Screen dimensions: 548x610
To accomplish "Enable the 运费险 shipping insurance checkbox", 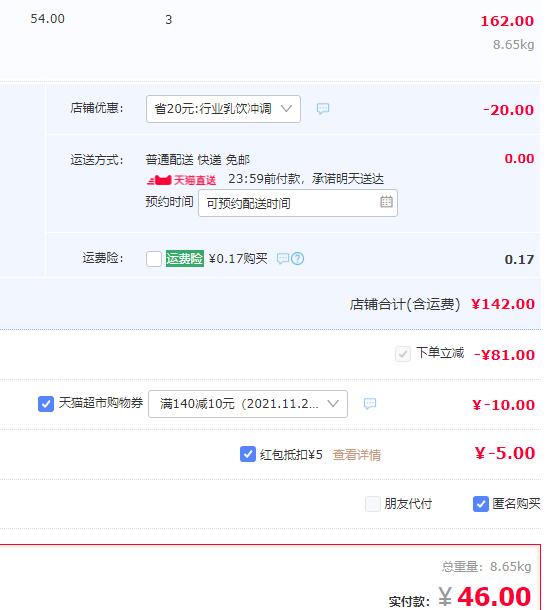I will click(154, 259).
